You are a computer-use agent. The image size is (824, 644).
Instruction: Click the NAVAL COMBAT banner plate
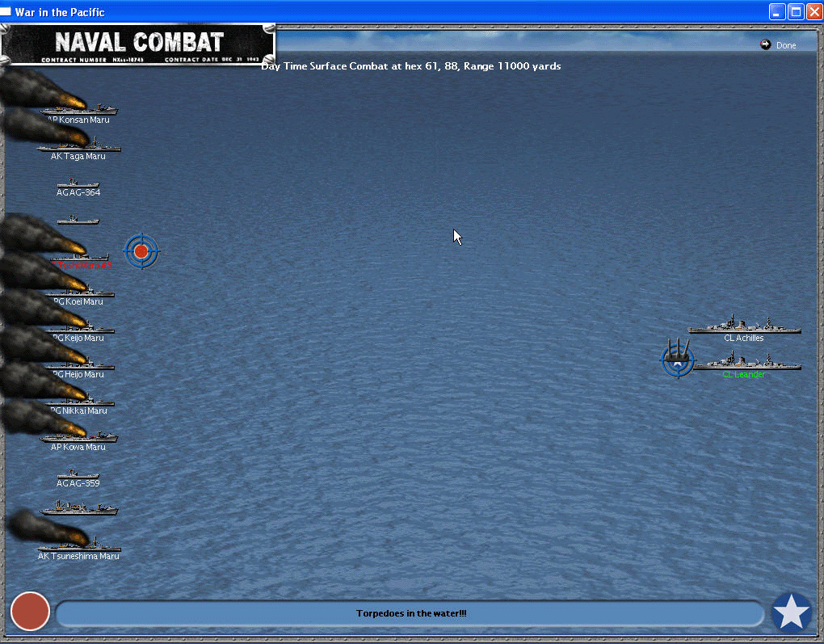[138, 45]
